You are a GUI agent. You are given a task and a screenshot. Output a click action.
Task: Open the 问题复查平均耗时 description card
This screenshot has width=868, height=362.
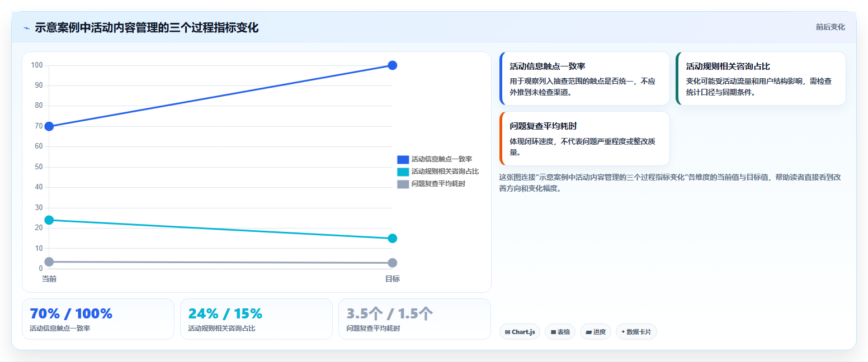[584, 139]
